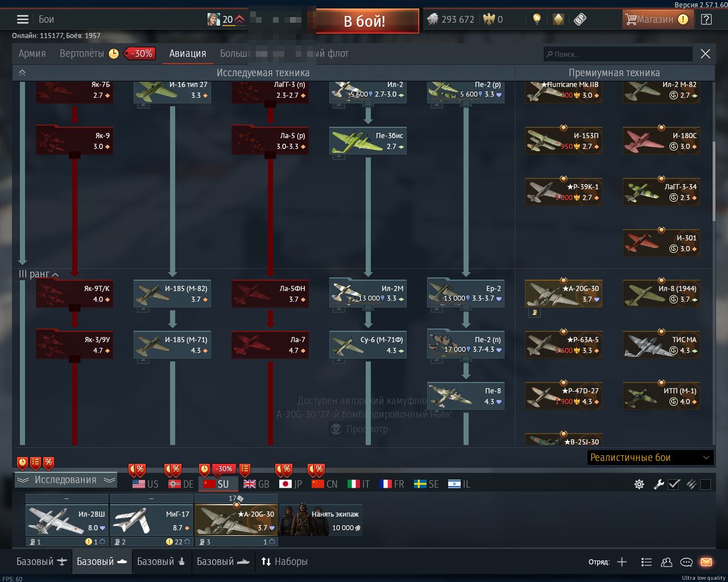Select the JP nation tab
This screenshot has height=582, width=728.
tap(291, 484)
